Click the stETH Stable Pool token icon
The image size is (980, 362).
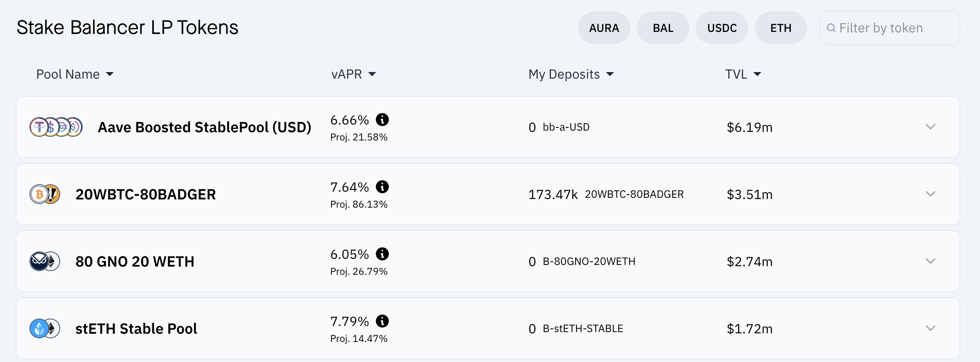click(x=45, y=328)
